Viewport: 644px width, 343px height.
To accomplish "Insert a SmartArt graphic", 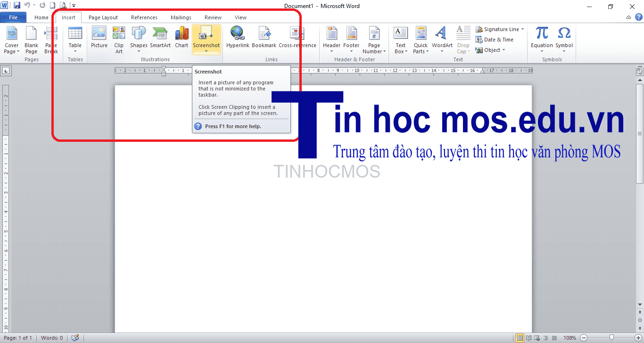I will pos(160,37).
